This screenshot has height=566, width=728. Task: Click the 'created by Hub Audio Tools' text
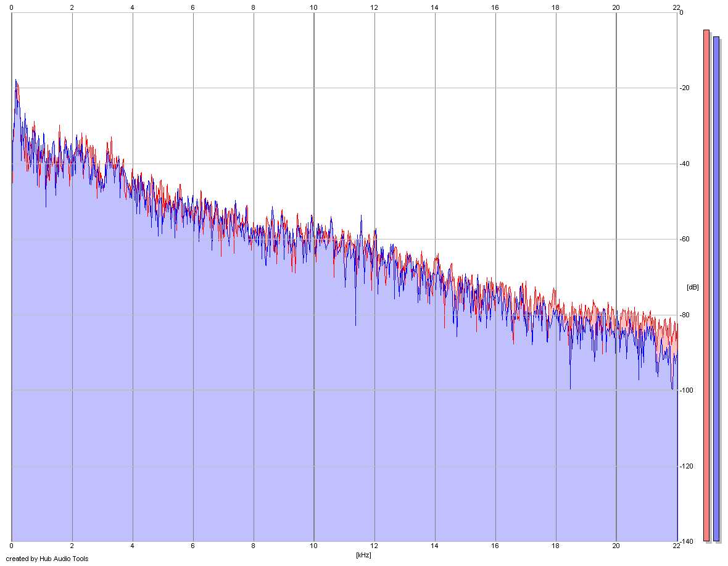pos(47,559)
